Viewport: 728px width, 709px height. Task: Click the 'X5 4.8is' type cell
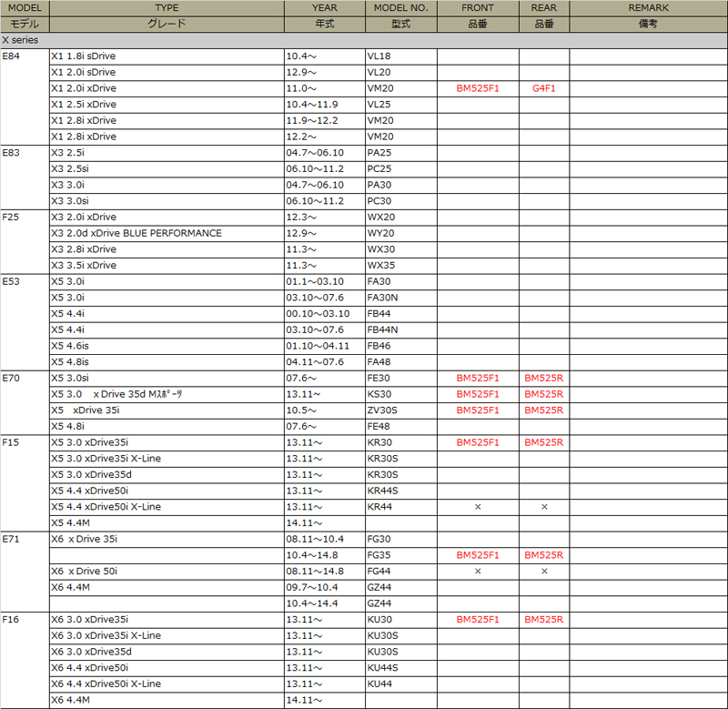tap(167, 362)
